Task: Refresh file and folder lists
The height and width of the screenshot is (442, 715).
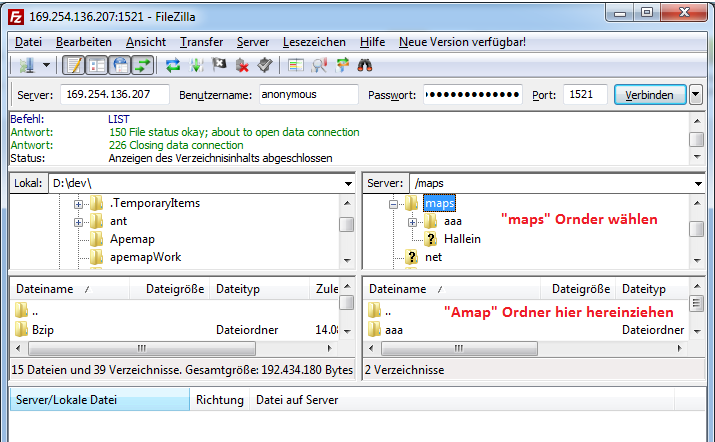Action: point(172,65)
